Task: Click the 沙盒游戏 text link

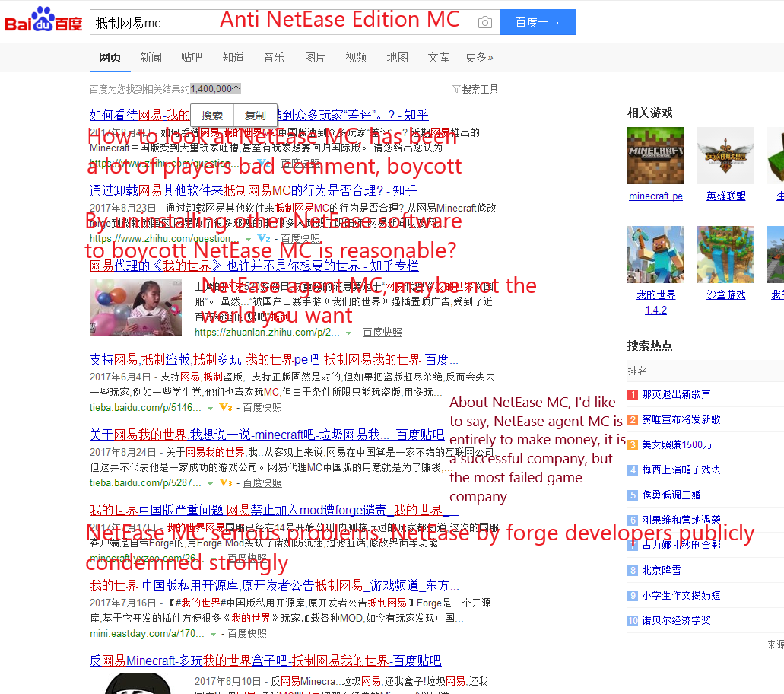Action: pyautogui.click(x=725, y=295)
